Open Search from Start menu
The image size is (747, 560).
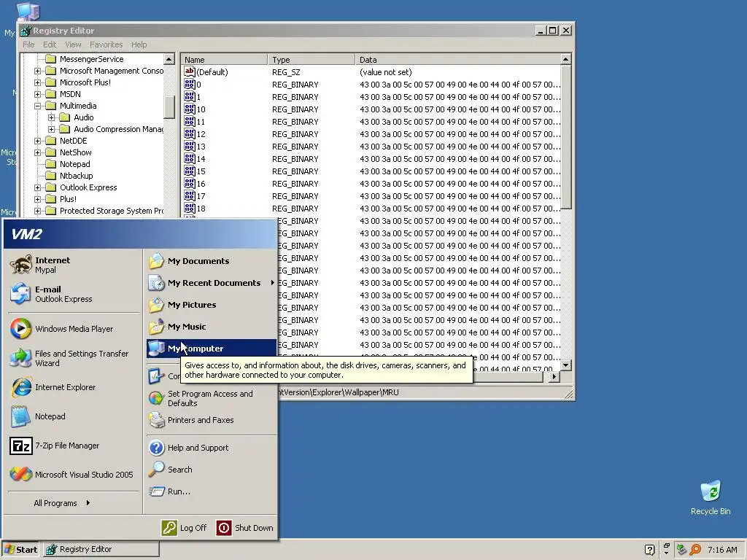coord(212,470)
